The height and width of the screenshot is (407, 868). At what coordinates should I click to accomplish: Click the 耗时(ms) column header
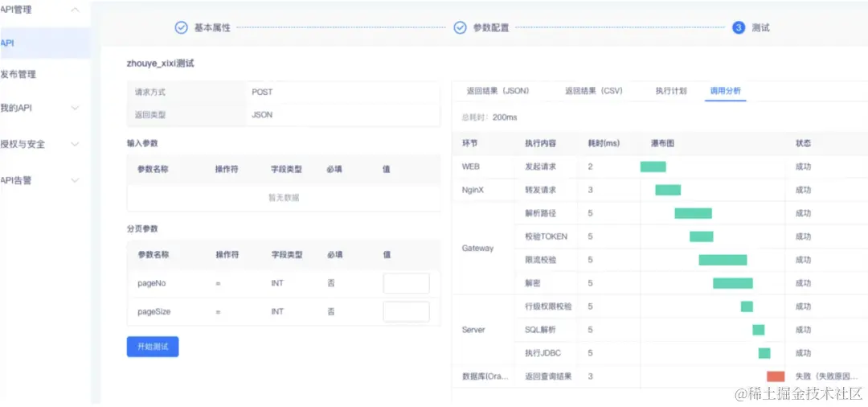pyautogui.click(x=604, y=143)
